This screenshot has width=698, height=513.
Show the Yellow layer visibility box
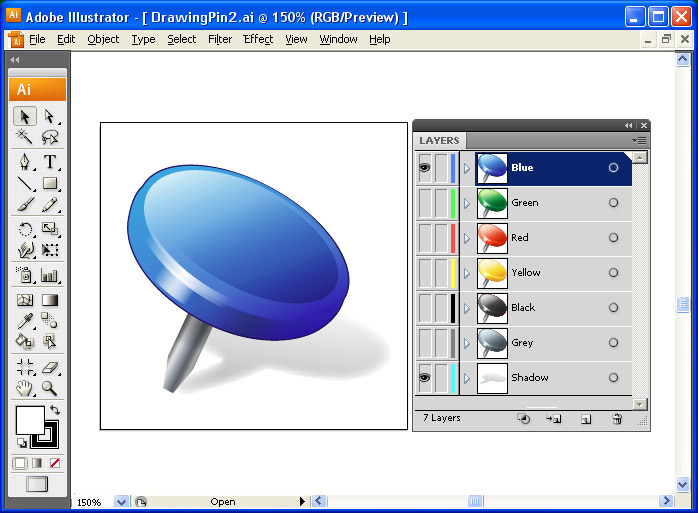pyautogui.click(x=425, y=273)
